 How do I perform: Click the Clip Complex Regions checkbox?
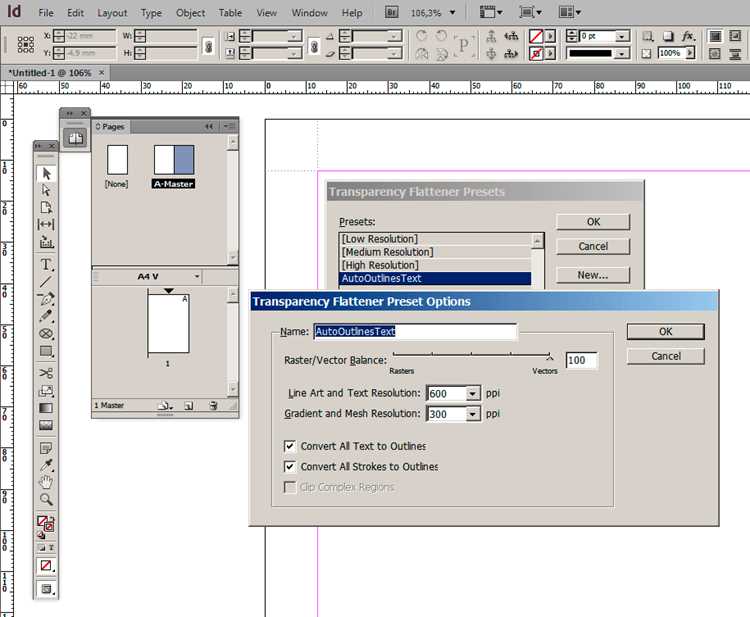tap(289, 487)
